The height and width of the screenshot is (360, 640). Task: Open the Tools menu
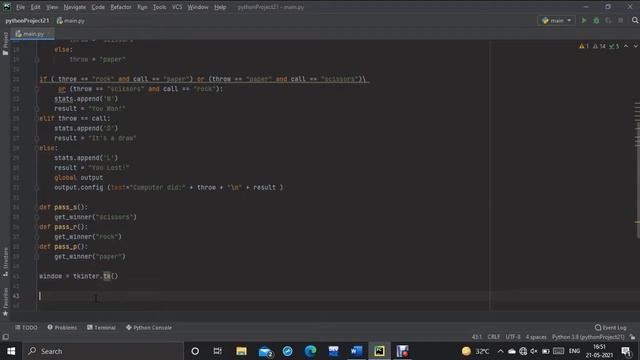tap(159, 7)
